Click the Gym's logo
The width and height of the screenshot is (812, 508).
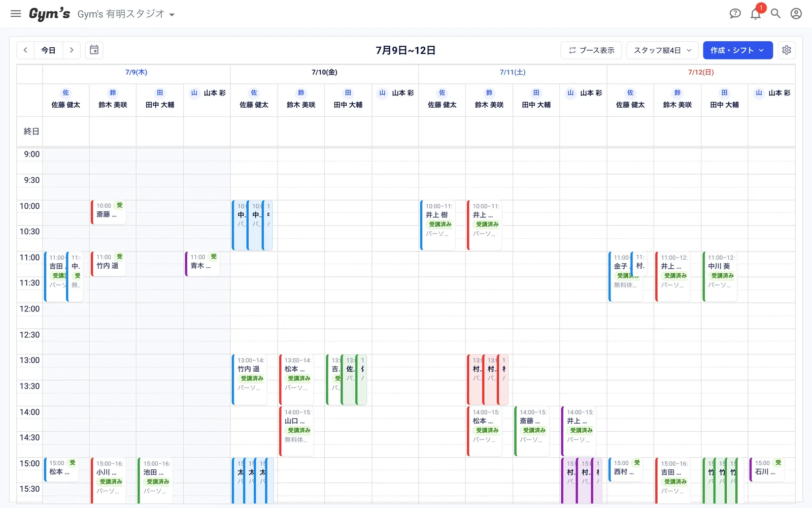coord(49,14)
